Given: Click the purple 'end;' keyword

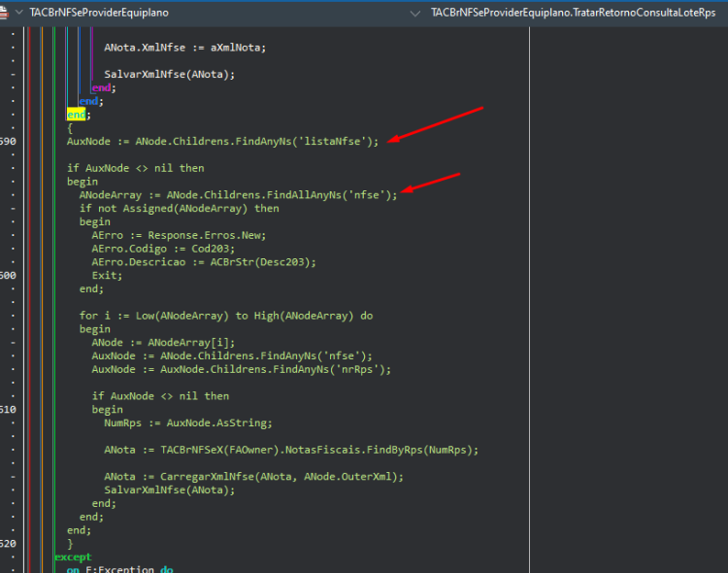Looking at the screenshot, I should (x=104, y=87).
